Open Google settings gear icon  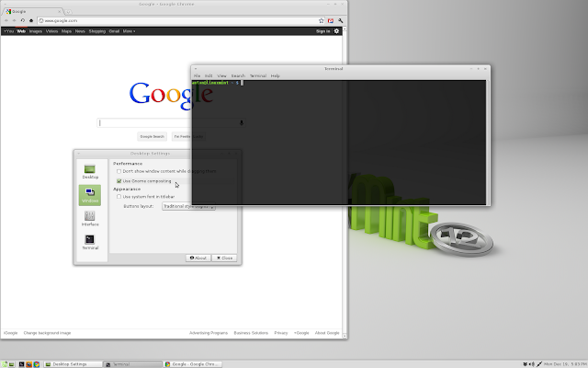[x=336, y=31]
